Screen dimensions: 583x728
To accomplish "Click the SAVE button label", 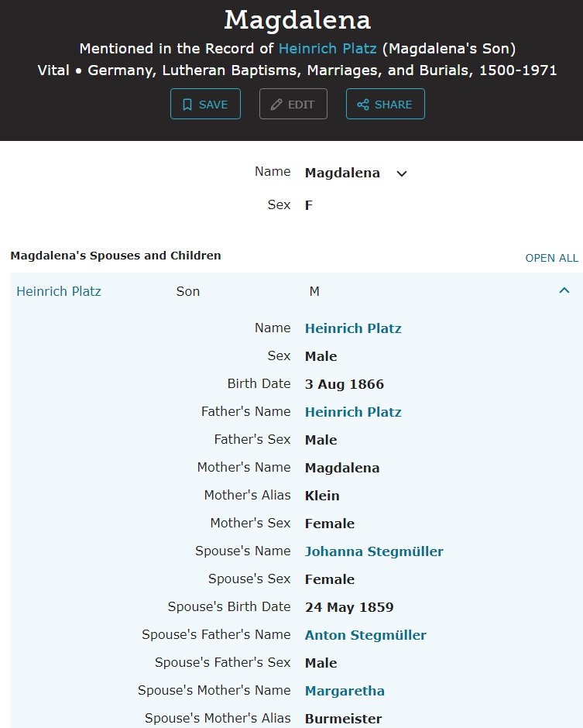I will [x=214, y=105].
